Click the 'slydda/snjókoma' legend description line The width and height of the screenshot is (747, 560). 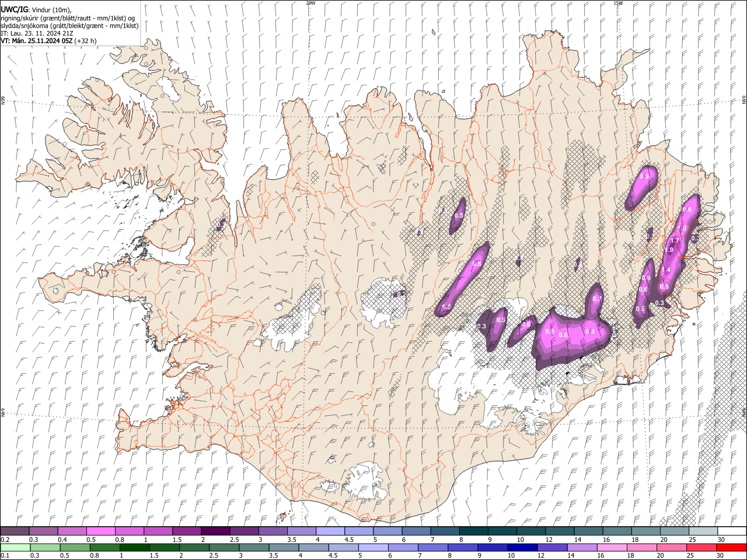(x=70, y=26)
